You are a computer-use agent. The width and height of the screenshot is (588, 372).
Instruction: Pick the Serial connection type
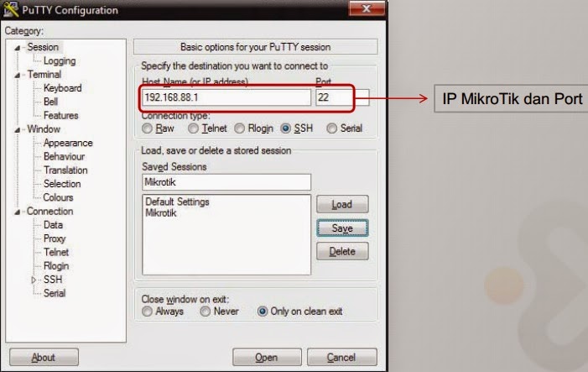point(332,128)
